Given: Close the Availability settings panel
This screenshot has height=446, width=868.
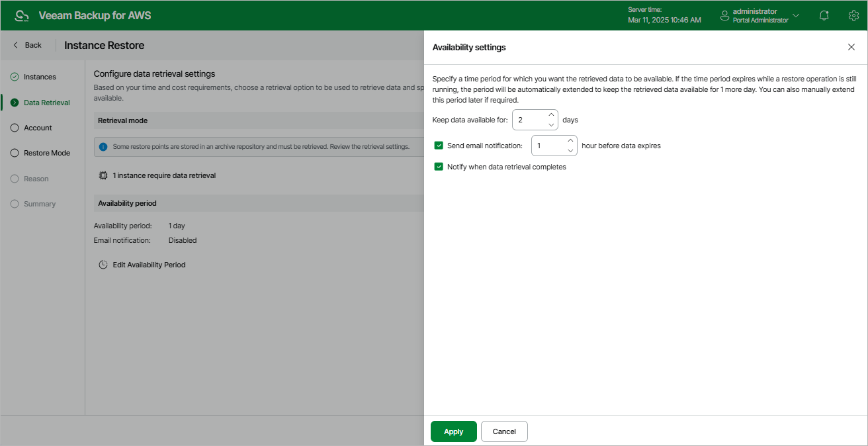Looking at the screenshot, I should pos(851,47).
